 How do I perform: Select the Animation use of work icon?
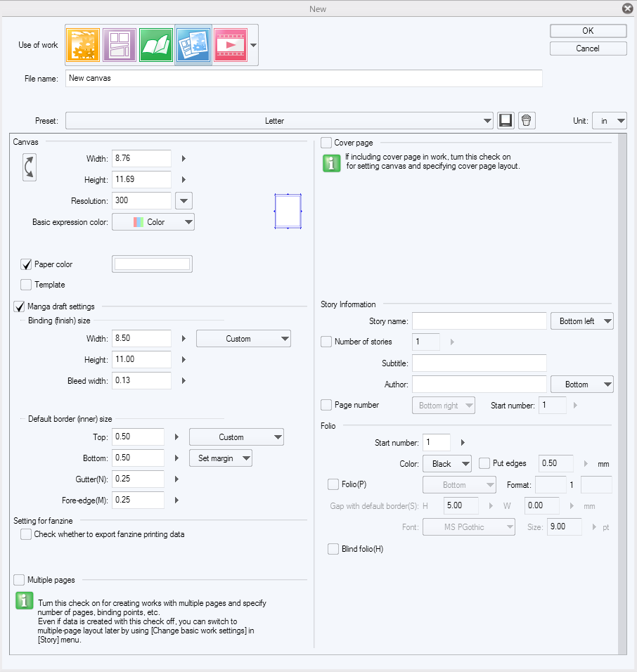231,44
